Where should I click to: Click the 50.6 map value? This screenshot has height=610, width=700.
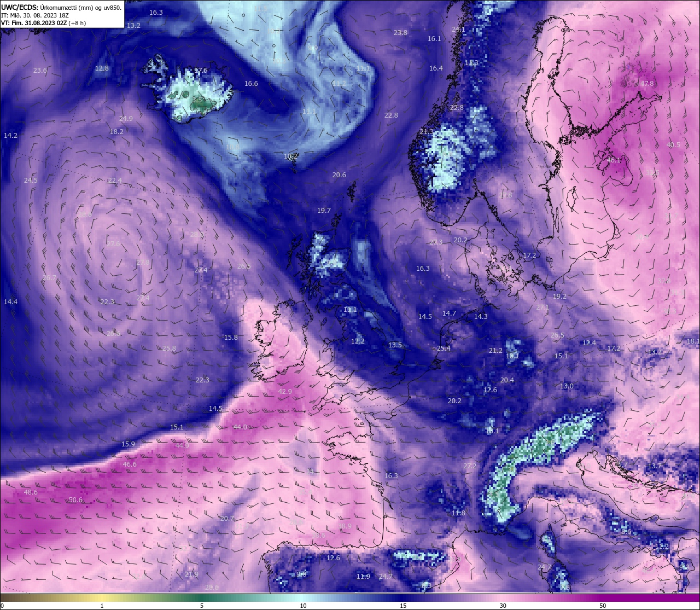75,500
